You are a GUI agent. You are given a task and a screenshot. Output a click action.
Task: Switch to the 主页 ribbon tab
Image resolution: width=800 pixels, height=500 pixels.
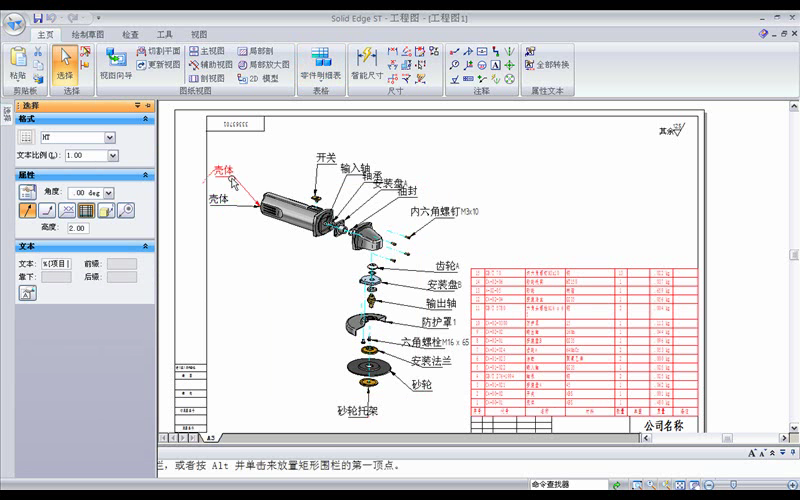tap(45, 35)
